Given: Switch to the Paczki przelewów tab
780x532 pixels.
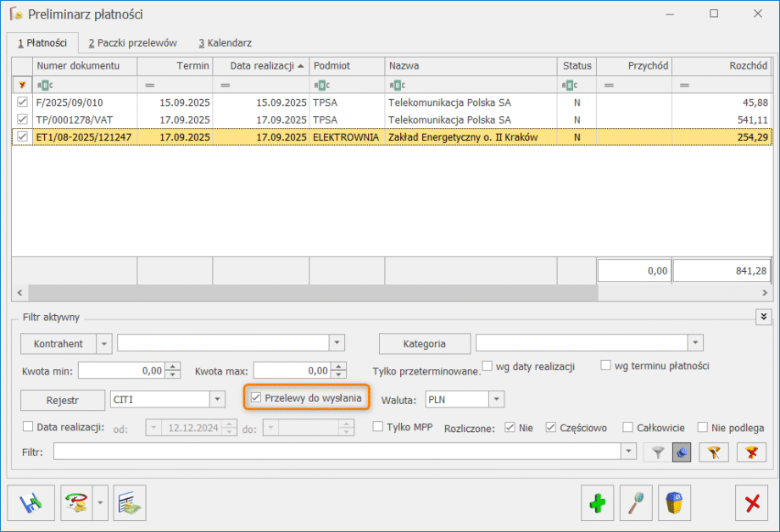Looking at the screenshot, I should (x=132, y=42).
